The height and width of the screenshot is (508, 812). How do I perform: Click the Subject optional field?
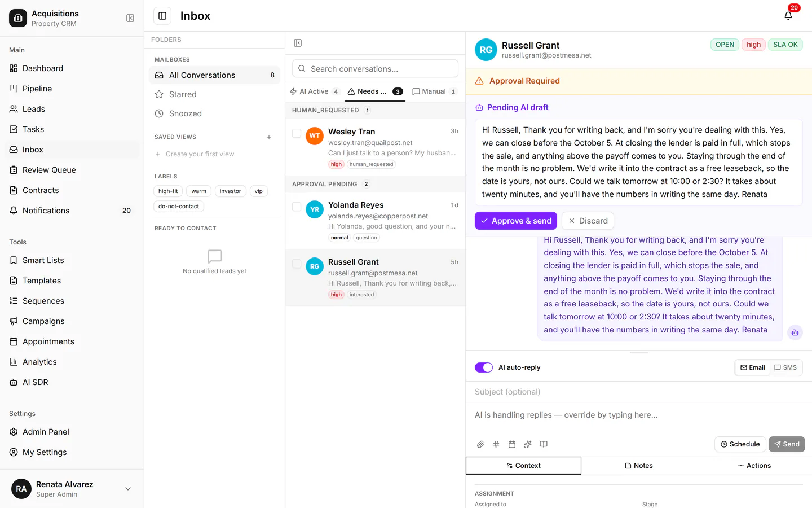639,392
